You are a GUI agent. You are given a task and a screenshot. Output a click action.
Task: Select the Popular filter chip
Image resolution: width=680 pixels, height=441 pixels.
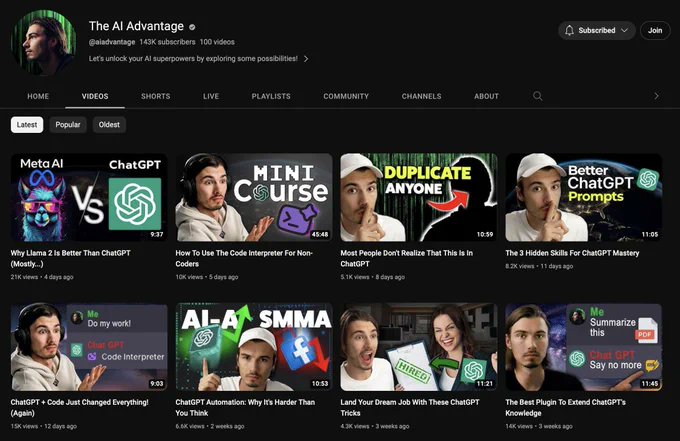[68, 125]
